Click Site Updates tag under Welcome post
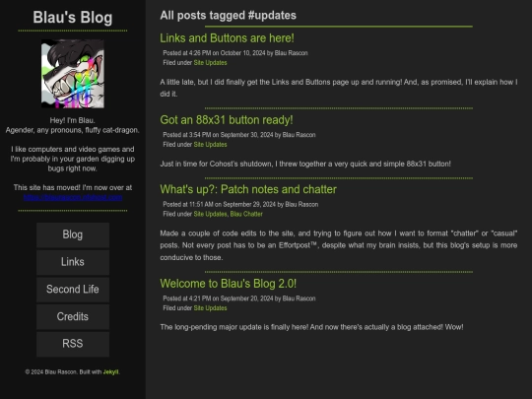This screenshot has width=532, height=399. [210, 308]
